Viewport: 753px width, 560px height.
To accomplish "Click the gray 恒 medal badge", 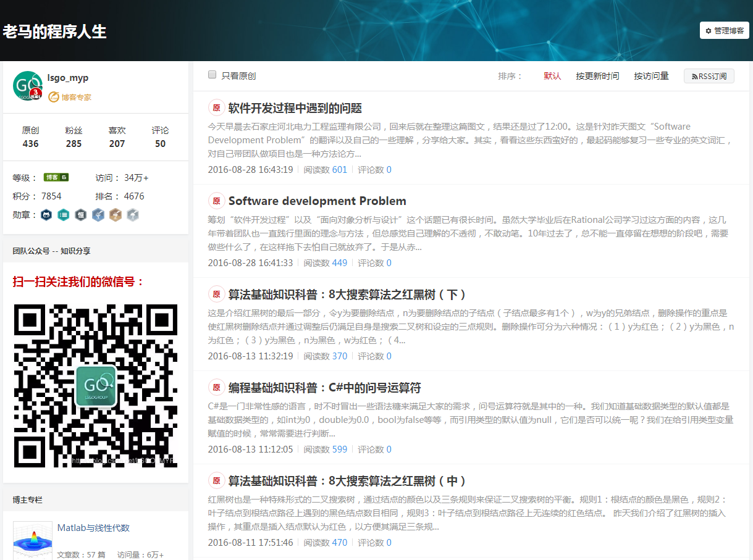I will tap(80, 215).
